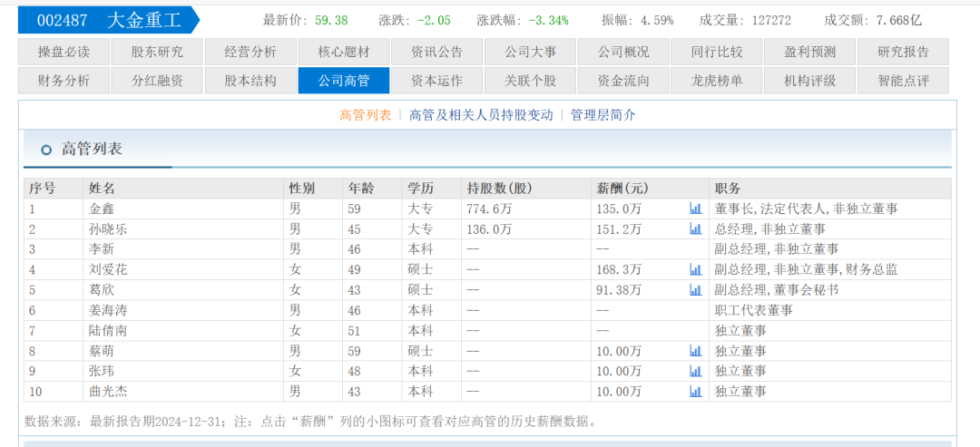Select 龙虎榜单 tab
Screen dimensions: 980x447
[717, 81]
